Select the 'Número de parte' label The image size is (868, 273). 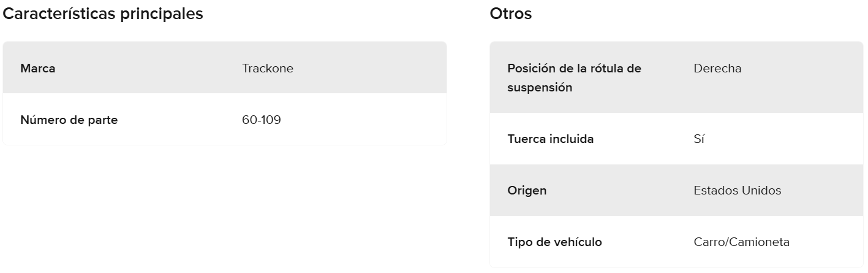69,120
